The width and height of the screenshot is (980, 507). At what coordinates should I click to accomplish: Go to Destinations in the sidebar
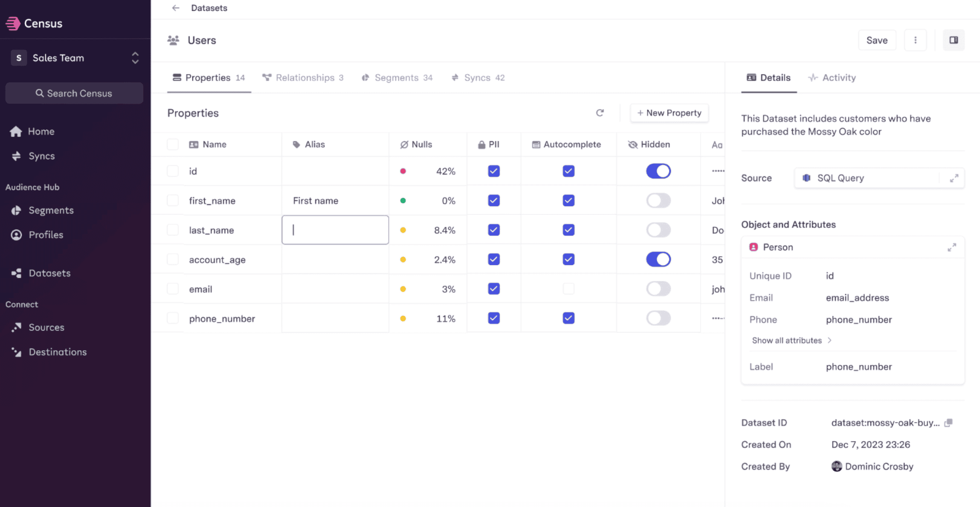[58, 352]
